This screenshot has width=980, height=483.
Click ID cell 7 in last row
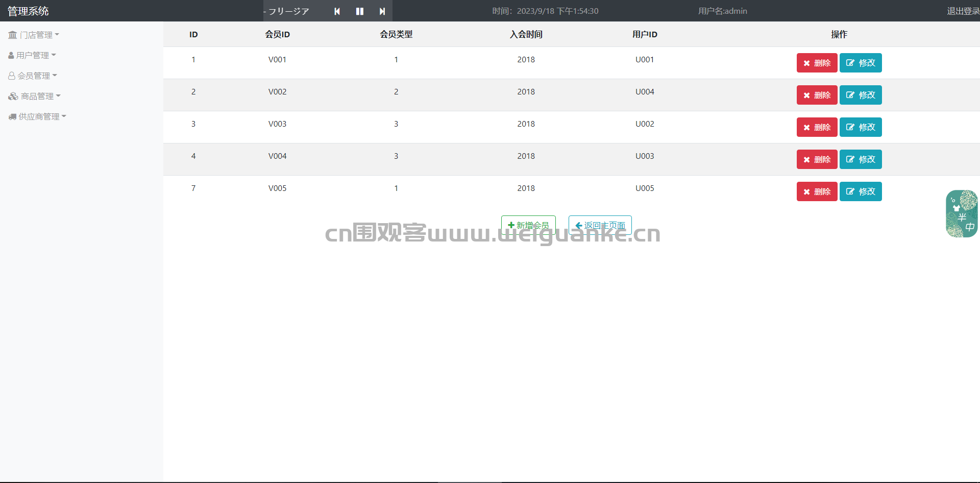click(193, 188)
